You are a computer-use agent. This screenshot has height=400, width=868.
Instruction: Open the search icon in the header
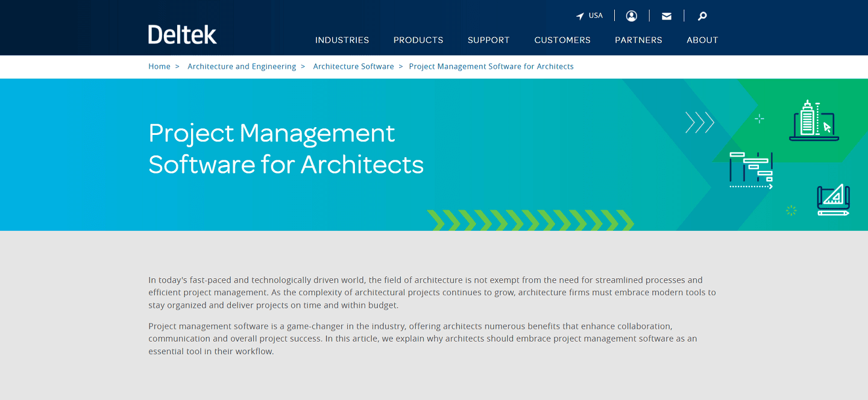[x=702, y=16]
